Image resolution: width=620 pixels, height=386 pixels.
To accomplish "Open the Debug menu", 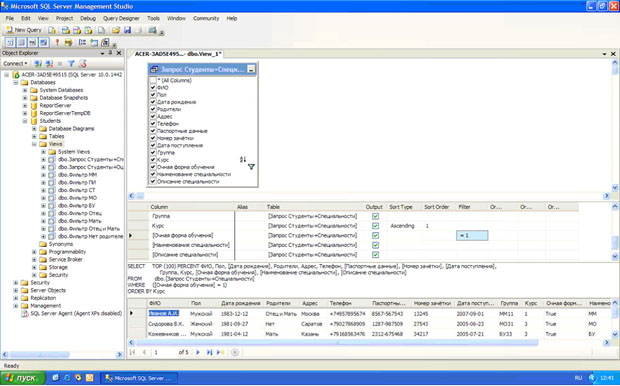I will 88,18.
